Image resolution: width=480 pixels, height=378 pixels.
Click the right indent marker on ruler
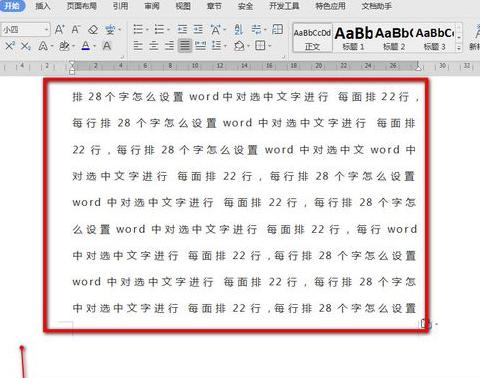[x=418, y=68]
